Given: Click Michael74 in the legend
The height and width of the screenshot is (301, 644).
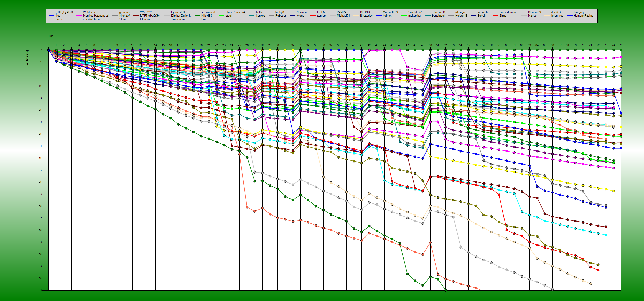Looking at the screenshot, I should click(x=343, y=16).
